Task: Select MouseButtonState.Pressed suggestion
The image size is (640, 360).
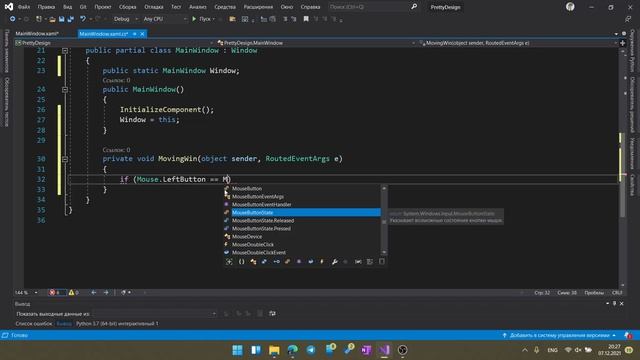Action: 302,229
